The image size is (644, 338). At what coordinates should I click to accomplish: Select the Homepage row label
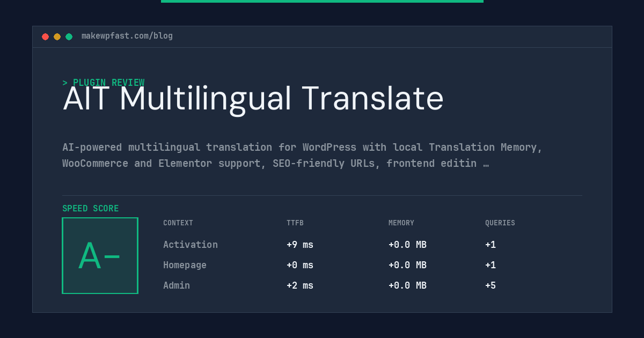pyautogui.click(x=185, y=265)
